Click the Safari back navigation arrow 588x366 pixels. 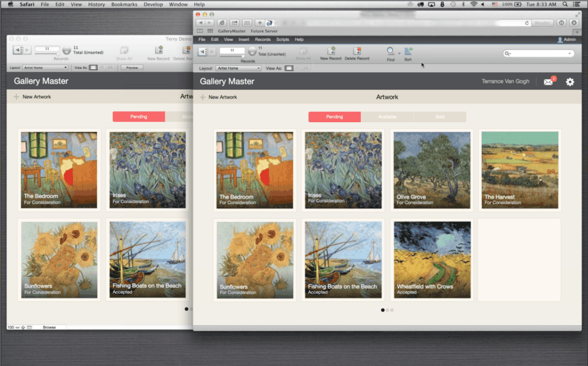(200, 23)
